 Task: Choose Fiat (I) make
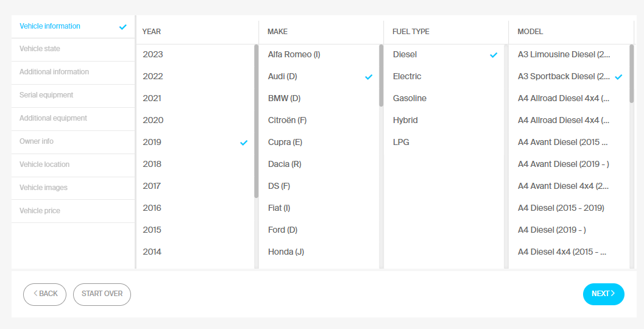(x=319, y=208)
